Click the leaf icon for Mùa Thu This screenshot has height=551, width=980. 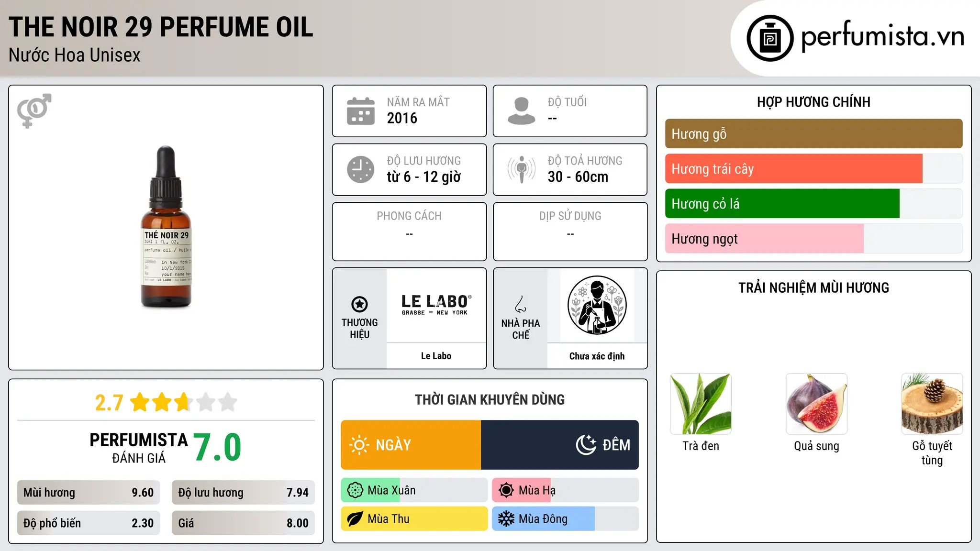tap(355, 519)
